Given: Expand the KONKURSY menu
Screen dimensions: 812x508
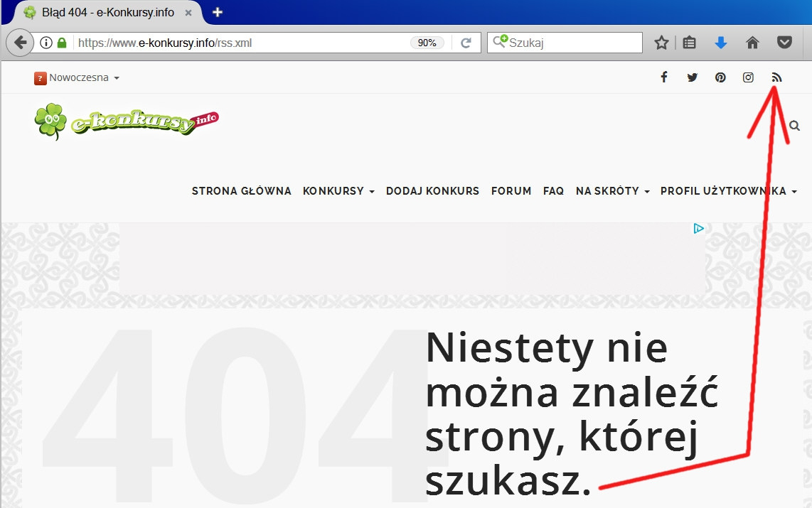Looking at the screenshot, I should pyautogui.click(x=338, y=191).
